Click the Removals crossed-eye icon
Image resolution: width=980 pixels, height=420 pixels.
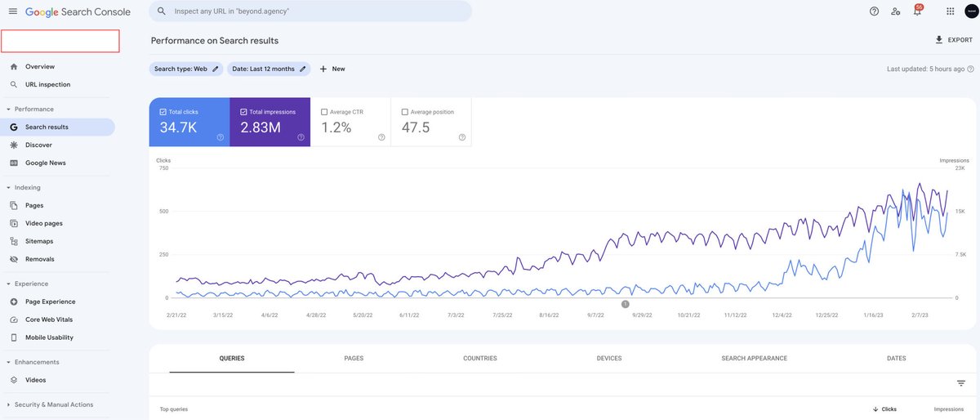[14, 259]
